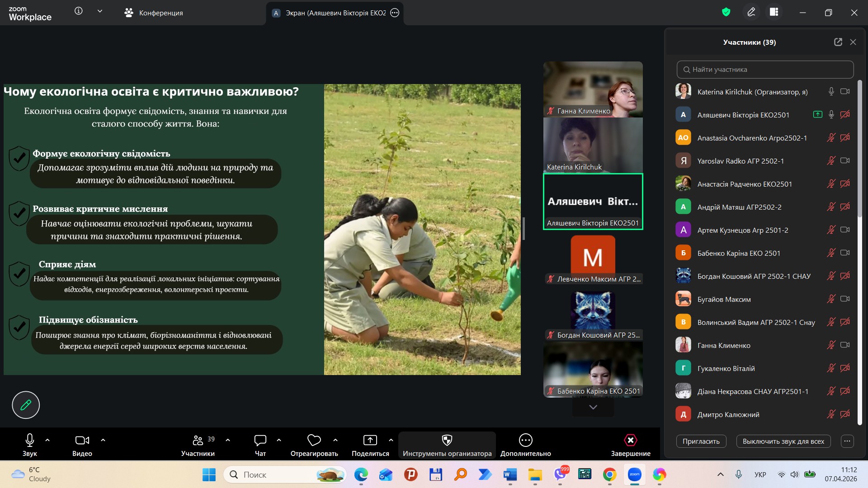
Task: Click the meeting info circle icon
Action: [79, 11]
